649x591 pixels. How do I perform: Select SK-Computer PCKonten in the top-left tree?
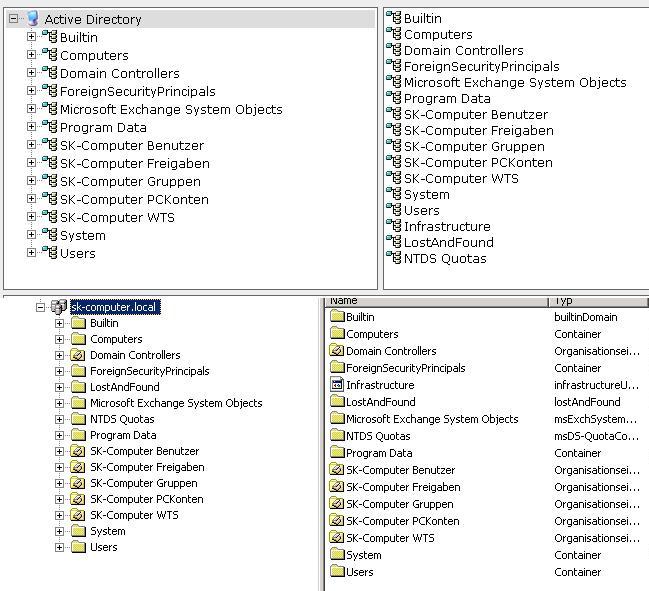(134, 199)
